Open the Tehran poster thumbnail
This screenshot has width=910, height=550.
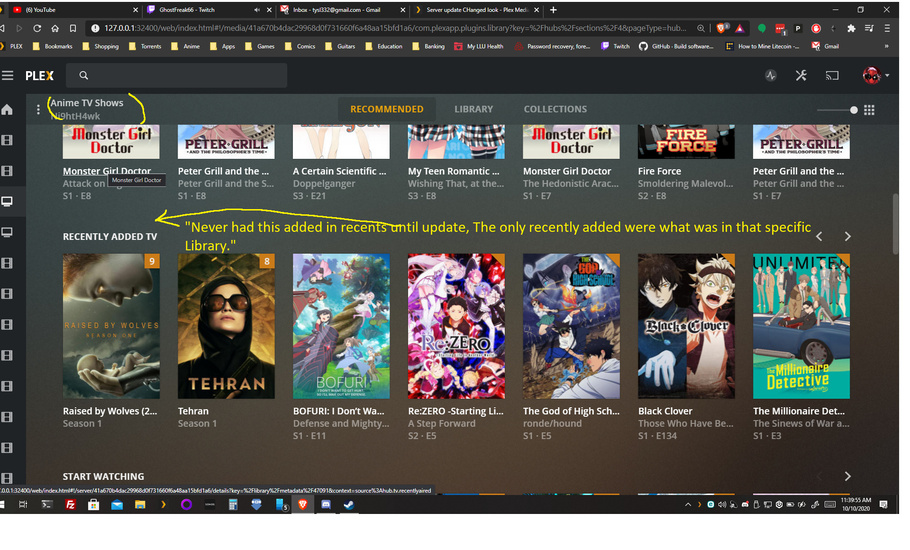point(226,326)
